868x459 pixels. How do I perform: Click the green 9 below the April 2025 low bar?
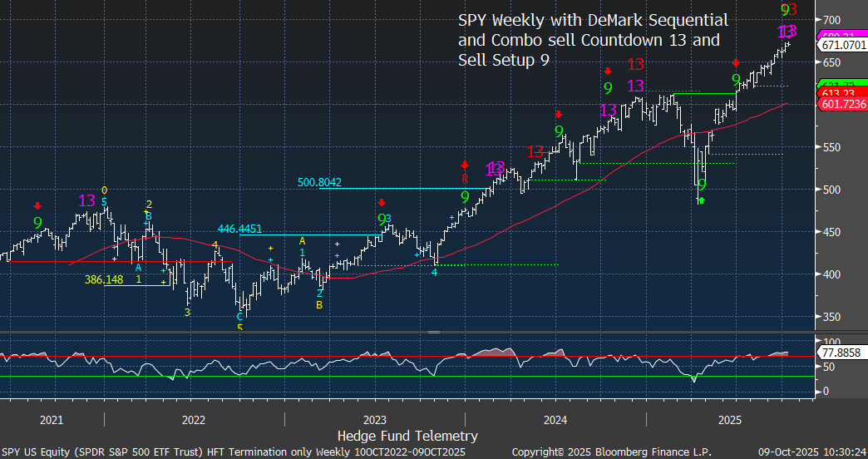click(702, 185)
